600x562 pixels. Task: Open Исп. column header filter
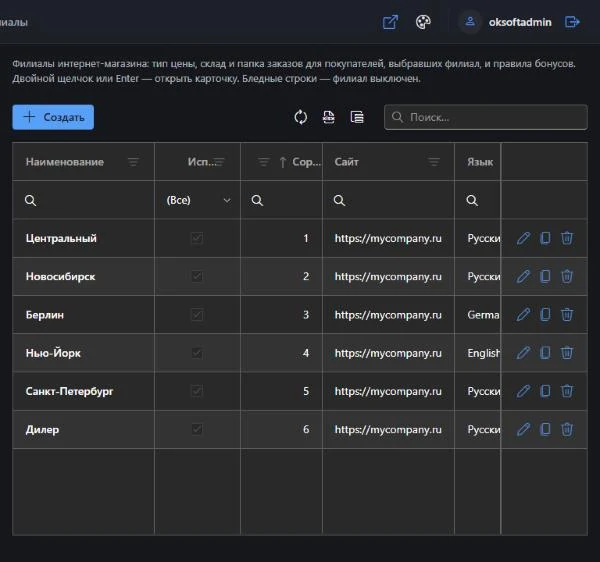point(219,162)
